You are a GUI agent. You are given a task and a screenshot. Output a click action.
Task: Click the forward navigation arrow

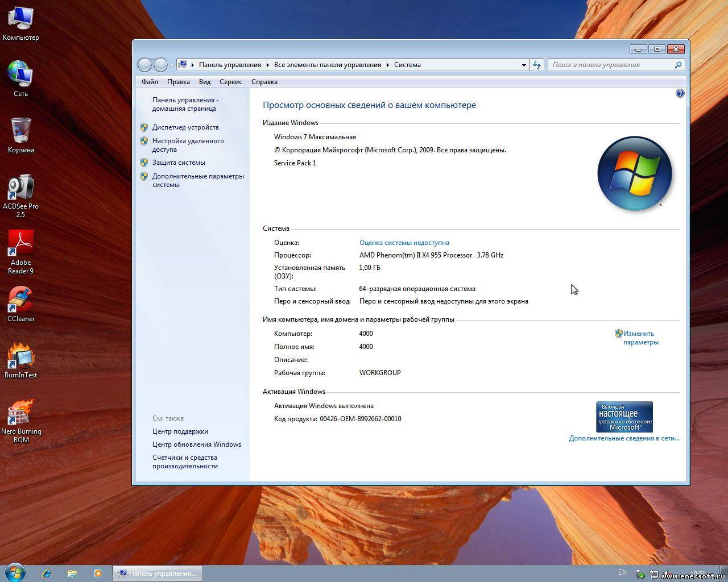coord(161,65)
